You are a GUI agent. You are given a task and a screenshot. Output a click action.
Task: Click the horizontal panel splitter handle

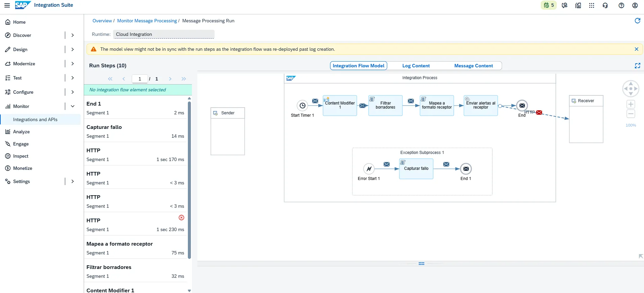click(x=421, y=264)
